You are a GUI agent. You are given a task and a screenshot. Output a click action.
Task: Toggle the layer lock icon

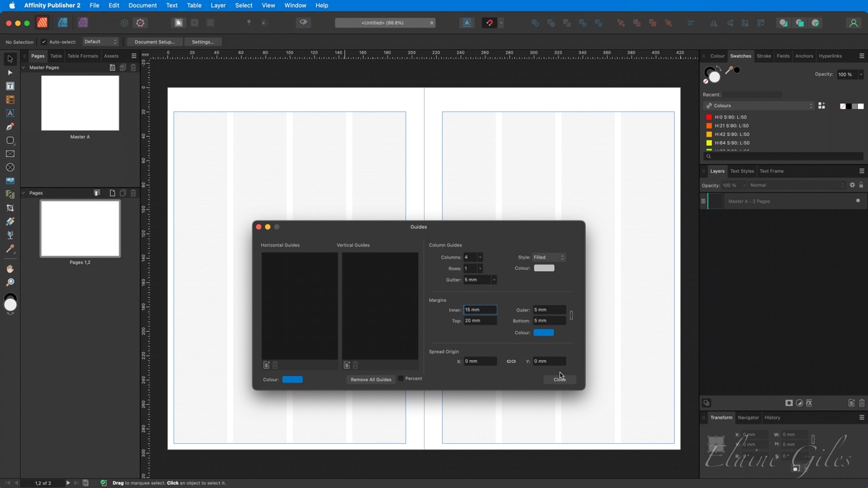[x=861, y=185]
